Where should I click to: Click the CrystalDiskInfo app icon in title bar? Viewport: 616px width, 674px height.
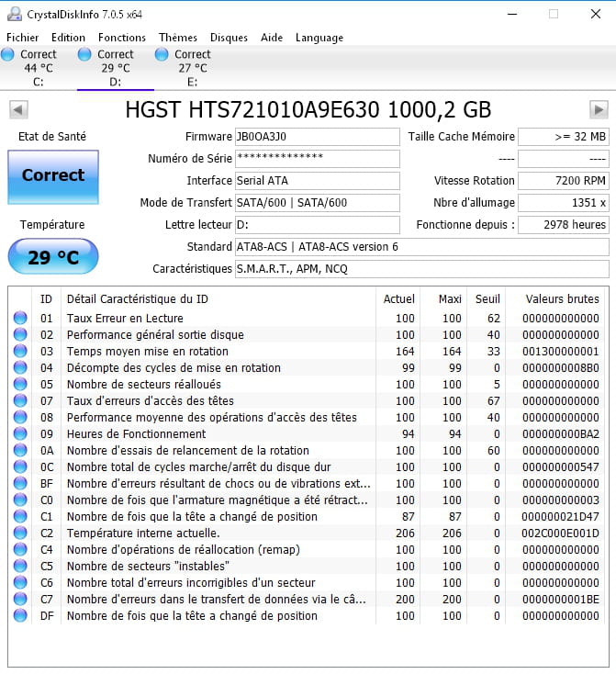tap(13, 14)
